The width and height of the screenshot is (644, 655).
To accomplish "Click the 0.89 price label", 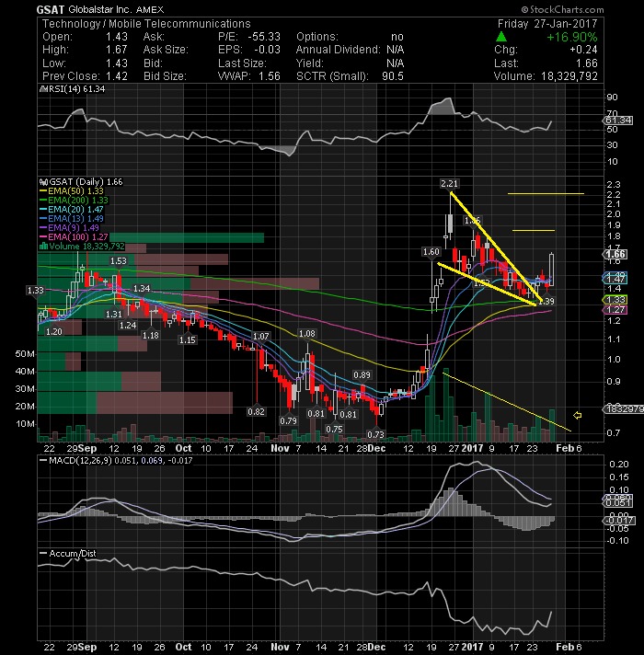I will point(362,374).
